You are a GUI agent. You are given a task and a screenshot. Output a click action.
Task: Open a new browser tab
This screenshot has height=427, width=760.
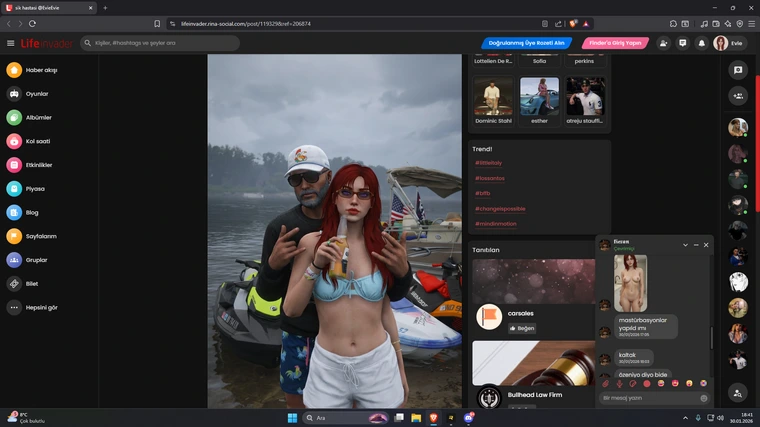(x=105, y=8)
